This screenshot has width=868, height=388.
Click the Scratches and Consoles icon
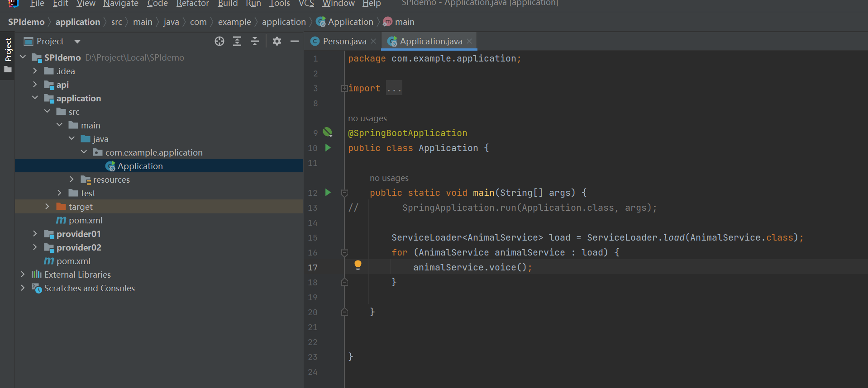point(37,288)
